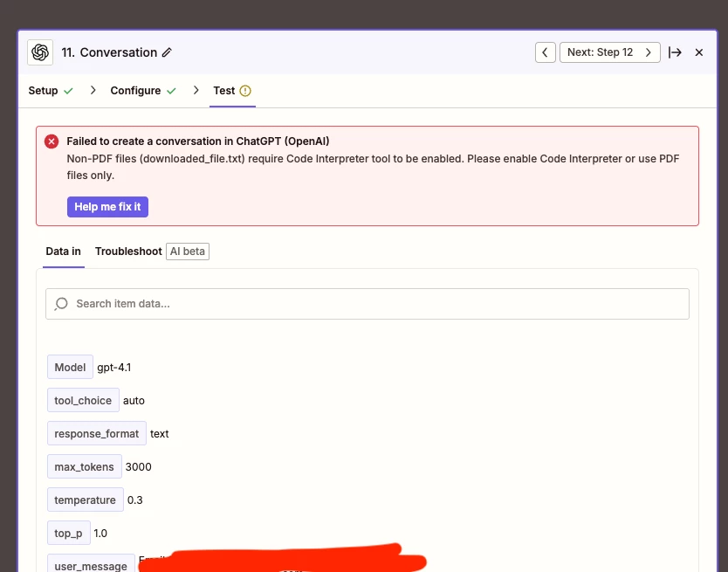
Task: Open the Troubleshoot tab
Action: [128, 252]
